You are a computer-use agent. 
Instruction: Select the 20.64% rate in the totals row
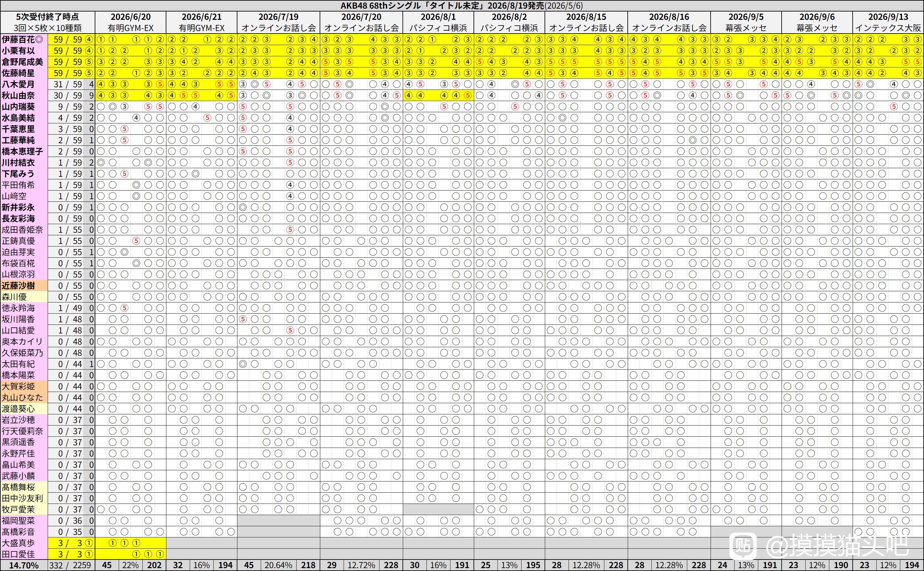tap(279, 565)
